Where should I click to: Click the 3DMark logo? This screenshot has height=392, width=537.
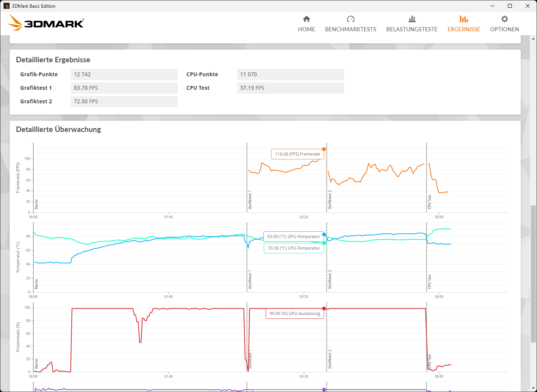point(46,23)
